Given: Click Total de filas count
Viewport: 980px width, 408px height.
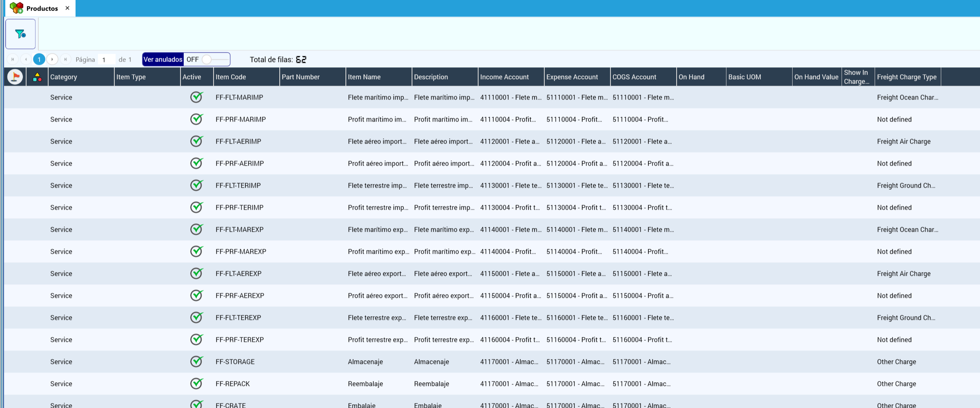Looking at the screenshot, I should 301,60.
